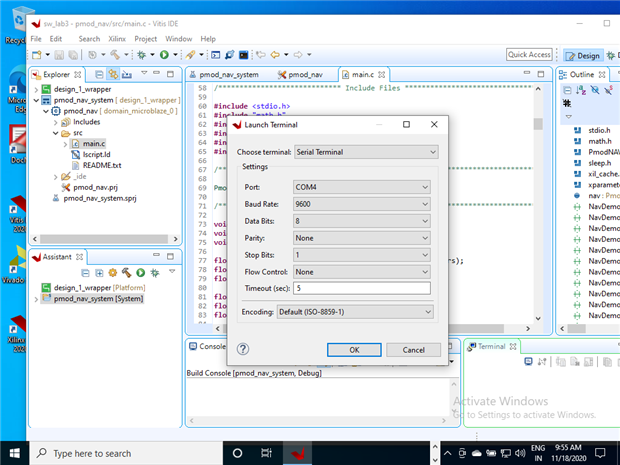Select main.c in the Explorer tree
The width and height of the screenshot is (620, 465).
[x=94, y=144]
